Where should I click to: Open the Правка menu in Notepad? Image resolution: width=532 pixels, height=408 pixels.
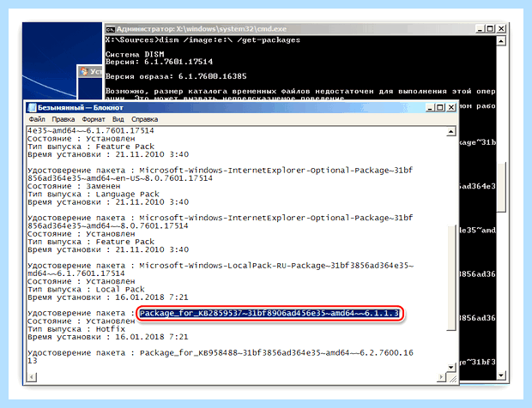point(63,119)
